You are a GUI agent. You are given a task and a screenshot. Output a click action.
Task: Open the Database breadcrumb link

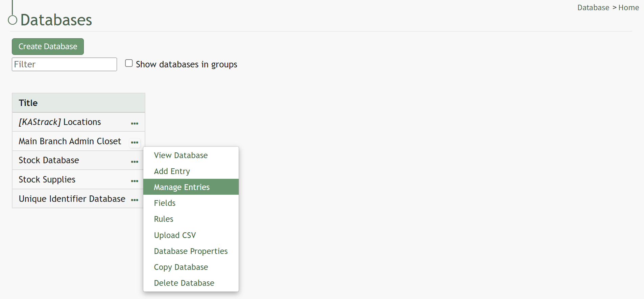[593, 7]
